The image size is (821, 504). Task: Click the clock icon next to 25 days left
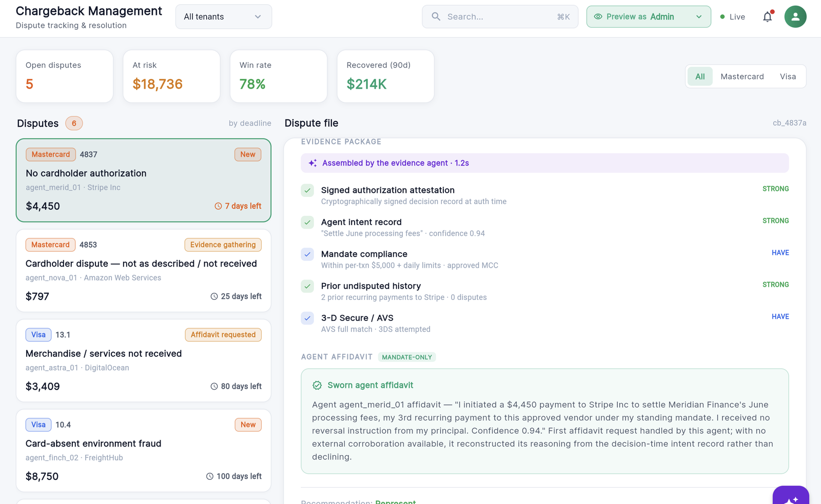(x=214, y=296)
